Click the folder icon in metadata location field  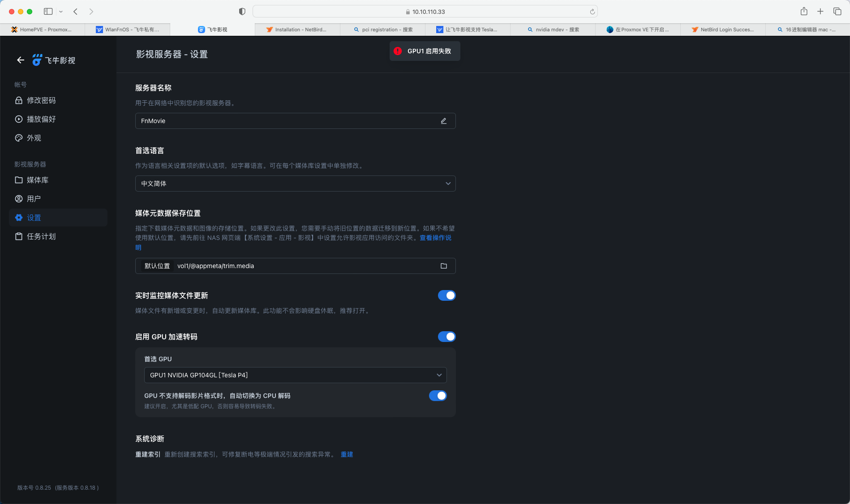coord(443,266)
